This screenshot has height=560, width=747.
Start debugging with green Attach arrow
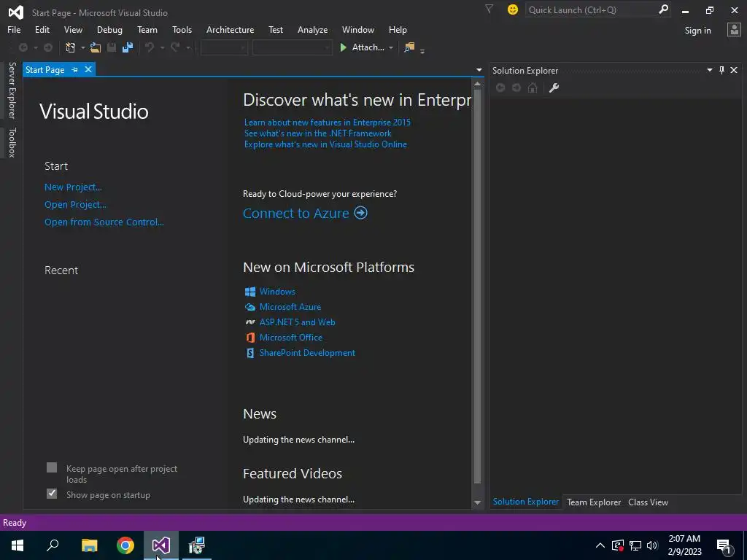(x=343, y=47)
